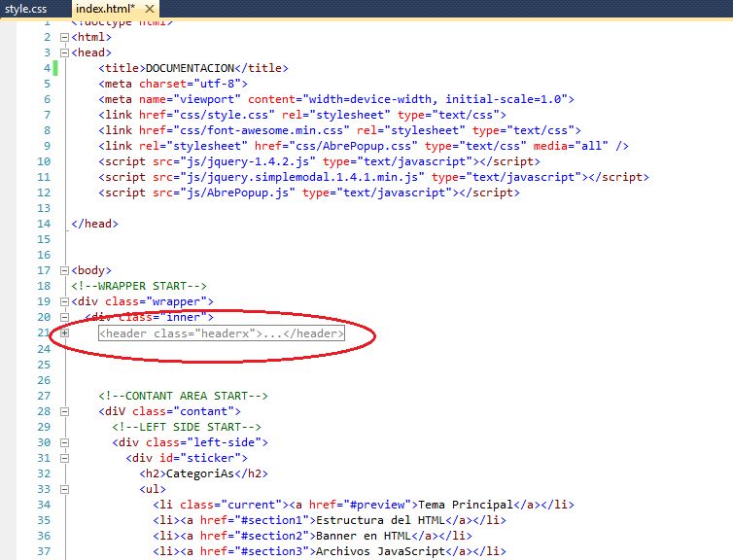Click the CategoriAs heading text

click(200, 473)
